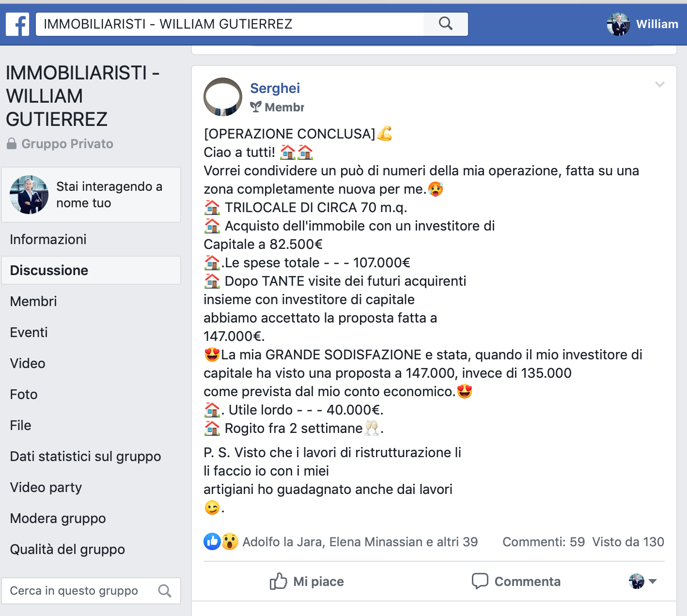Viewport: 687px width, 616px height.
Task: Click Serghei's round profile avatar
Action: tap(223, 97)
